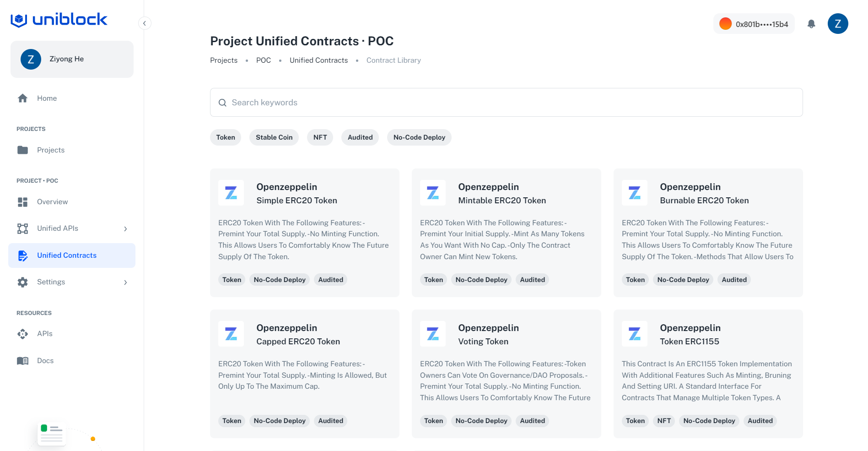Open the user avatar in top-right corner
868x451 pixels.
(837, 24)
